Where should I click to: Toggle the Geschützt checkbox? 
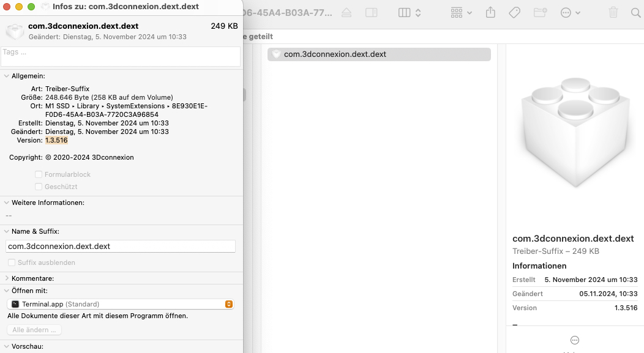click(x=39, y=187)
